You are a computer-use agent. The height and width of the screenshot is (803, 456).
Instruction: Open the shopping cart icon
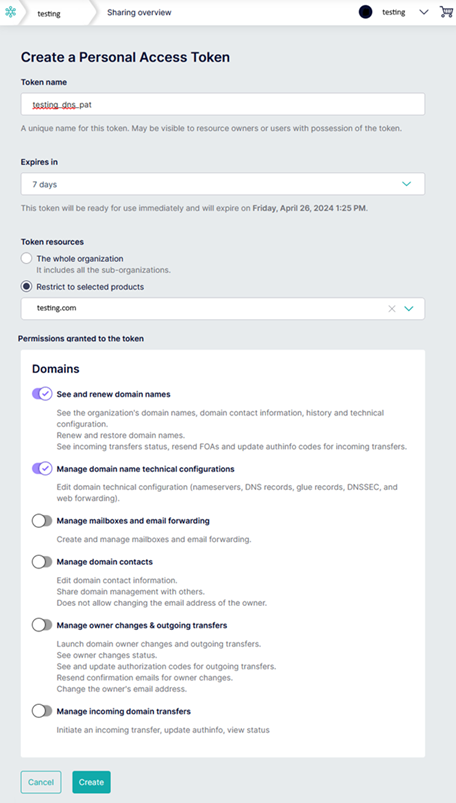pos(446,12)
